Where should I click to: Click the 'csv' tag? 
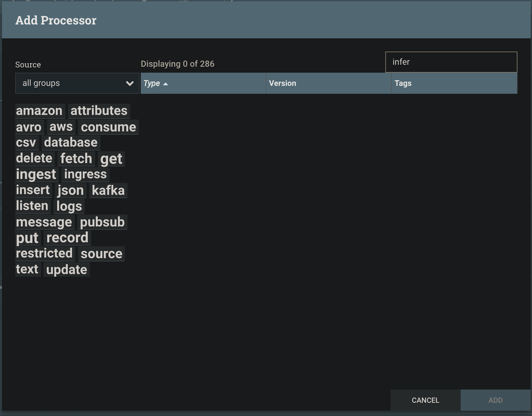point(26,143)
